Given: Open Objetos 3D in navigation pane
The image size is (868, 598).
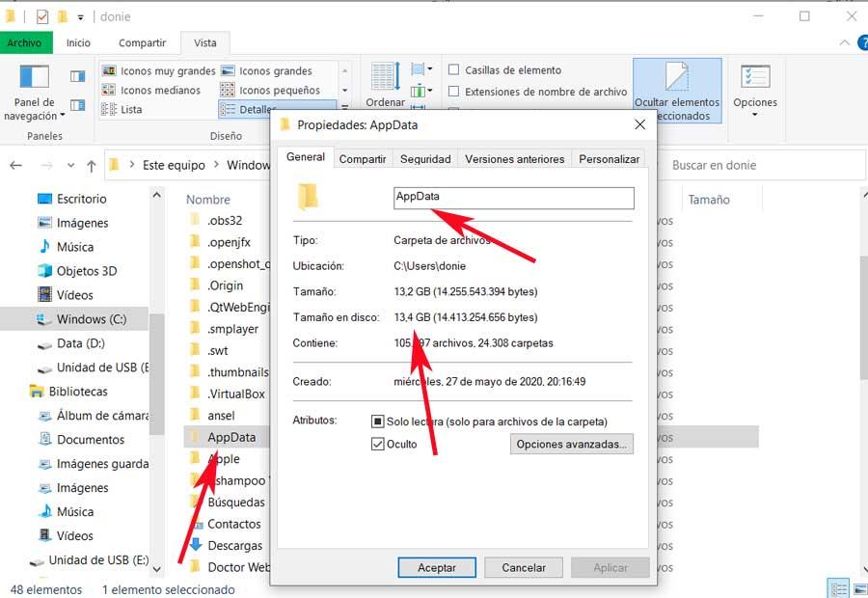Looking at the screenshot, I should pos(87,271).
